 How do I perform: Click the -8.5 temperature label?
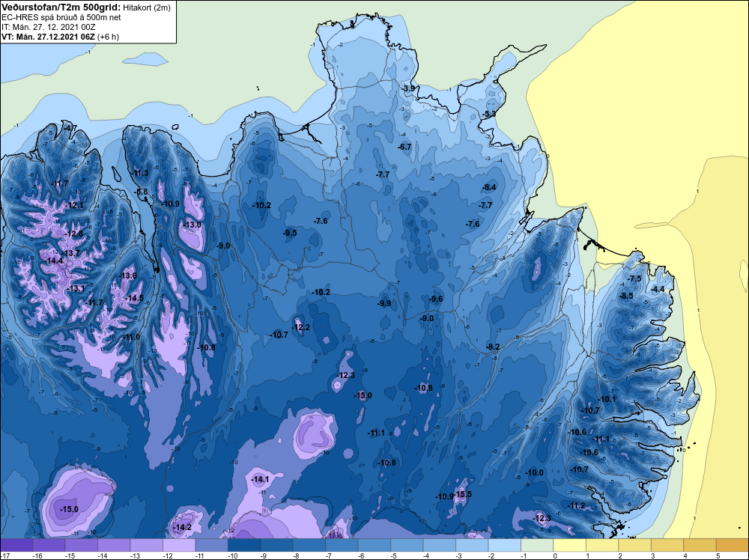[626, 296]
